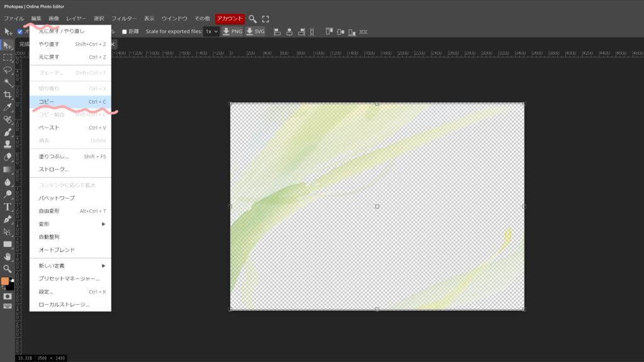Expand the 変形 submenu
The height and width of the screenshot is (362, 644).
point(70,224)
